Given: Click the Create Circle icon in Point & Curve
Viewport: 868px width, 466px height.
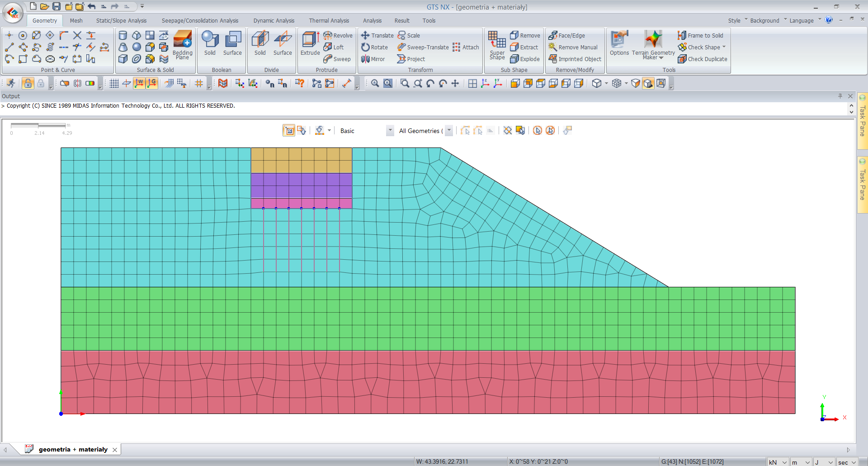Looking at the screenshot, I should pos(23,35).
